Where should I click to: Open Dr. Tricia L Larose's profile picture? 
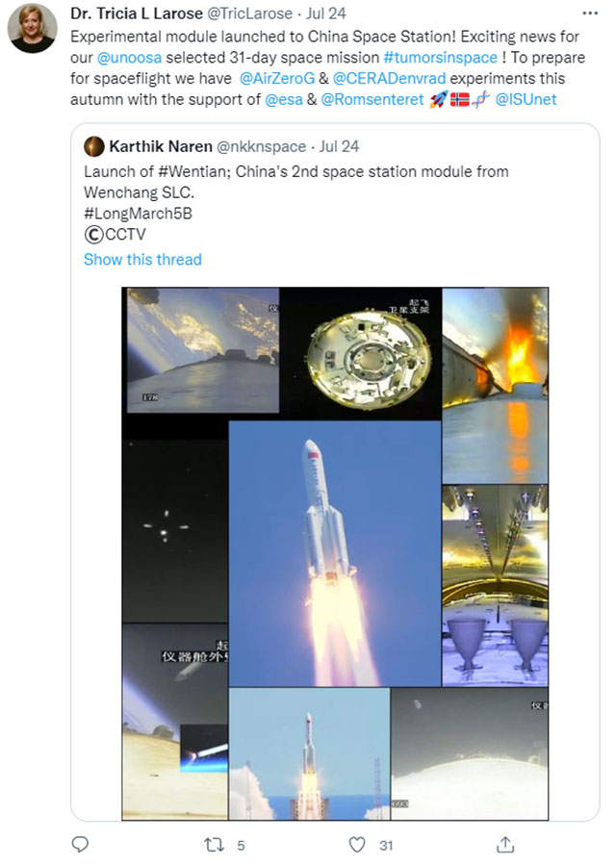point(32,29)
